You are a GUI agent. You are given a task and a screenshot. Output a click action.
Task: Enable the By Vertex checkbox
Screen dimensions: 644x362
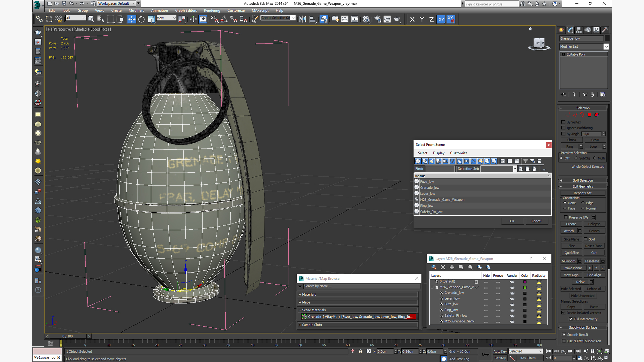[x=563, y=122]
